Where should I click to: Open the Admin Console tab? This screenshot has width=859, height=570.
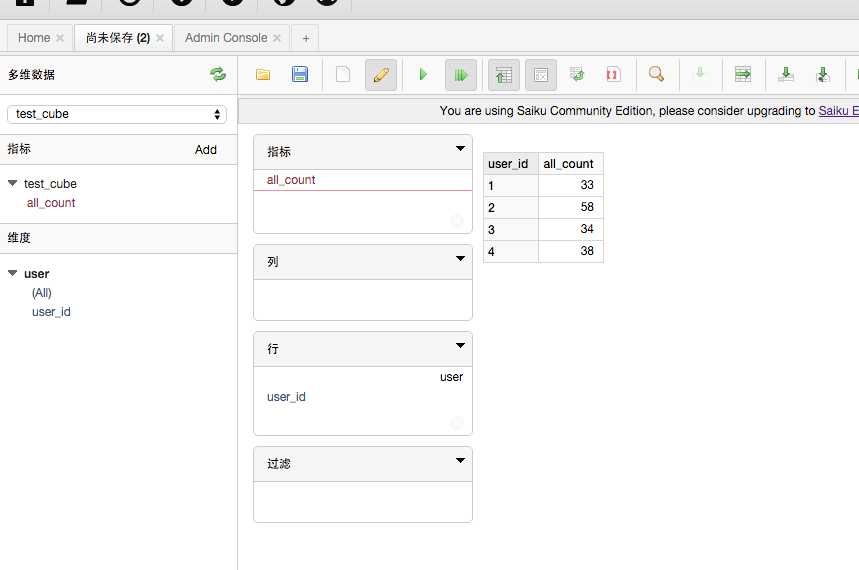(226, 38)
